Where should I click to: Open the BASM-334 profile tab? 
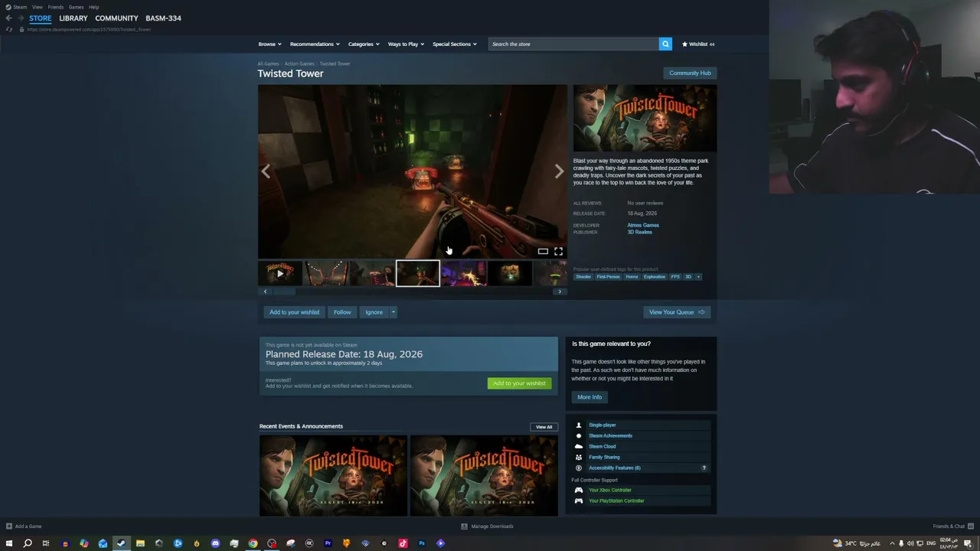163,18
